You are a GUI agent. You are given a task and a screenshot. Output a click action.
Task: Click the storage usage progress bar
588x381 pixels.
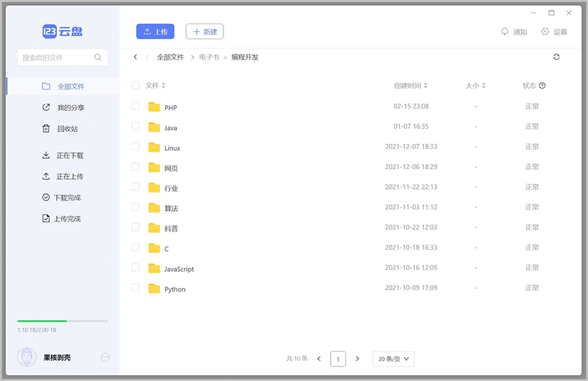click(x=63, y=321)
